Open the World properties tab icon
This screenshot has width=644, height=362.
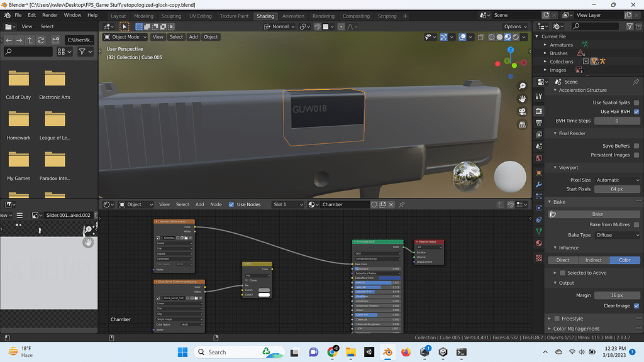coord(539,158)
